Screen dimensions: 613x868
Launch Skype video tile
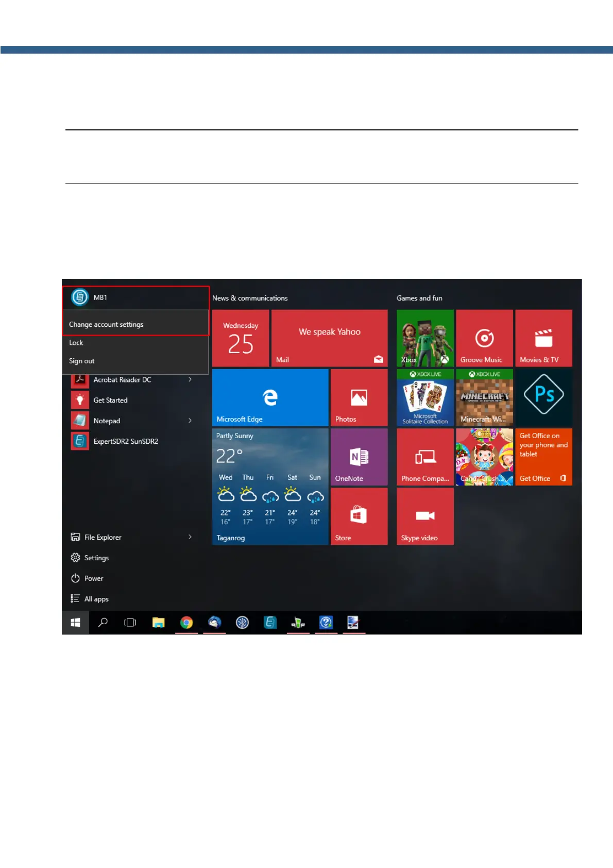click(425, 516)
